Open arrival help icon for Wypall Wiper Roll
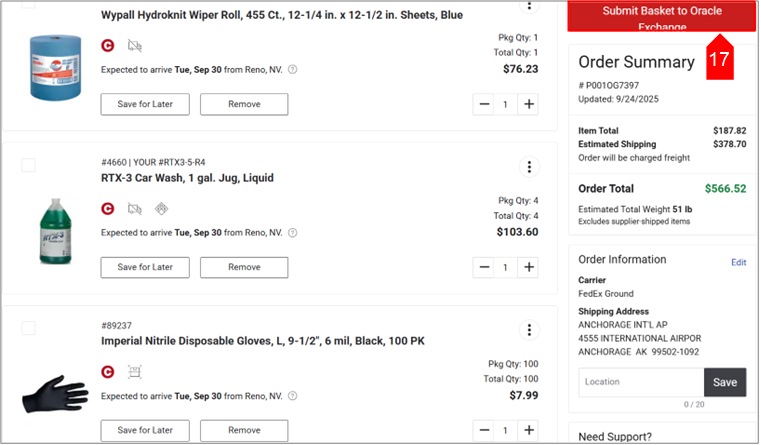761x445 pixels. 293,69
